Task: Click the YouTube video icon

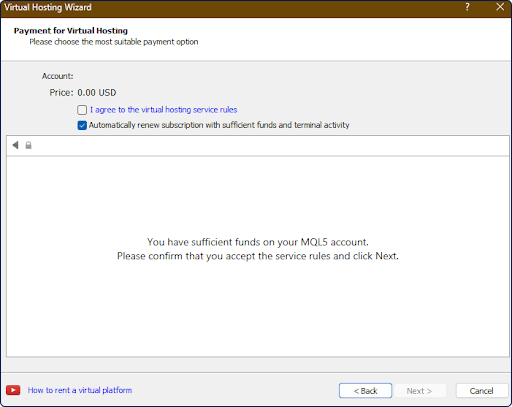Action: [13, 390]
